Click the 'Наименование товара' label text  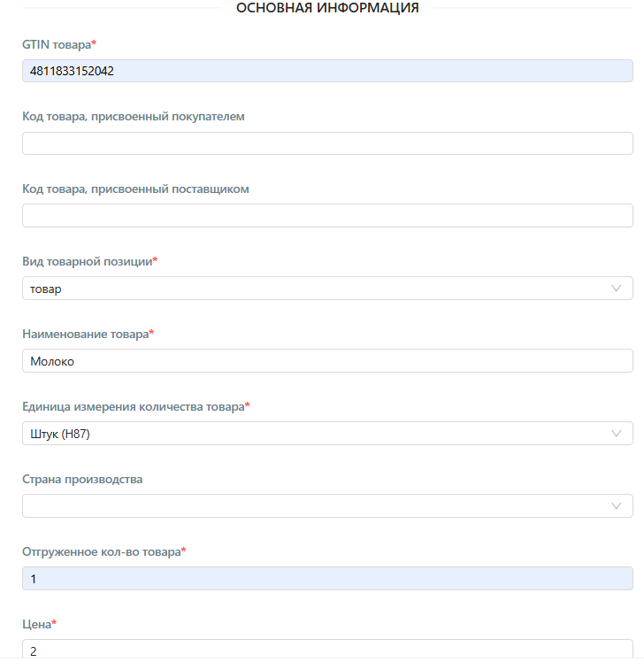[86, 335]
